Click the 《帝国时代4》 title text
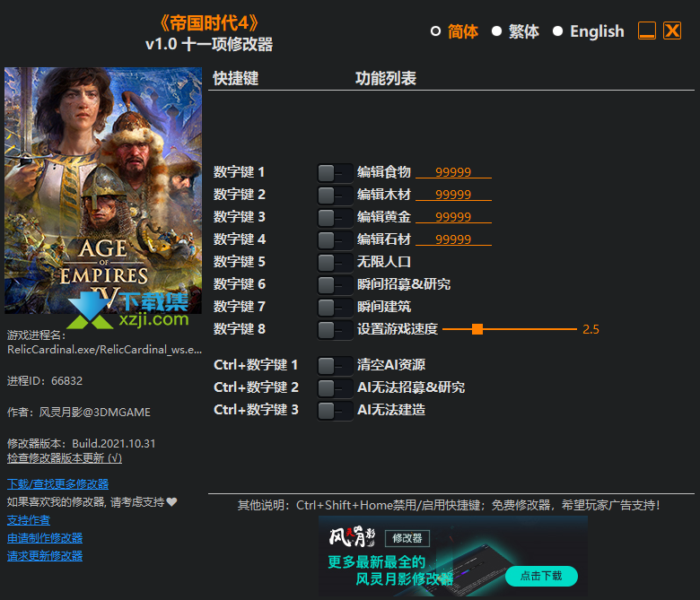The height and width of the screenshot is (600, 700). click(x=209, y=23)
